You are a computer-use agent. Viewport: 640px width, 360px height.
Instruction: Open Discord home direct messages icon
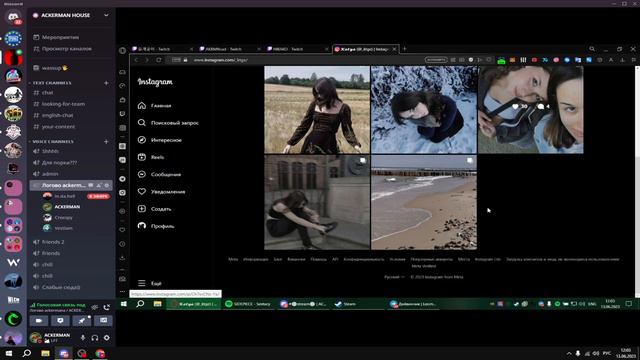coord(13,17)
